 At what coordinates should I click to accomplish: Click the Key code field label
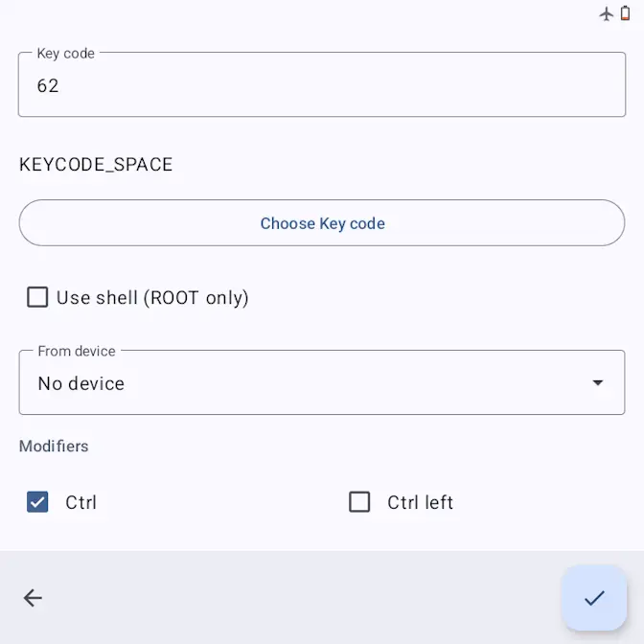[x=65, y=54]
